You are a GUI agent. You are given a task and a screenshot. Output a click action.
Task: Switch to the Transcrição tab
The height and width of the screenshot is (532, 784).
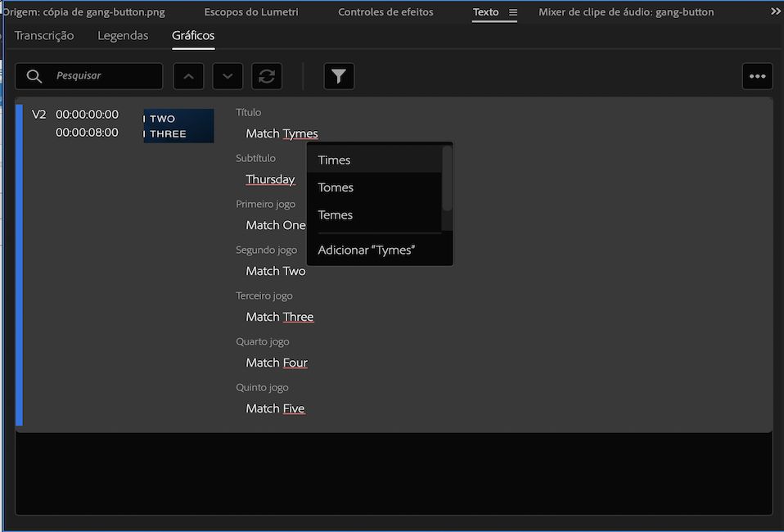44,35
